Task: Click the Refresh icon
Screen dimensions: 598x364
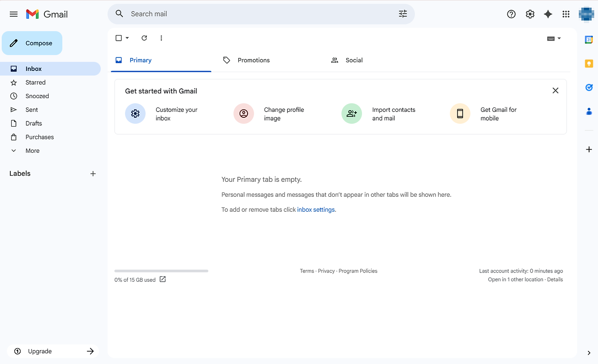Action: (144, 38)
